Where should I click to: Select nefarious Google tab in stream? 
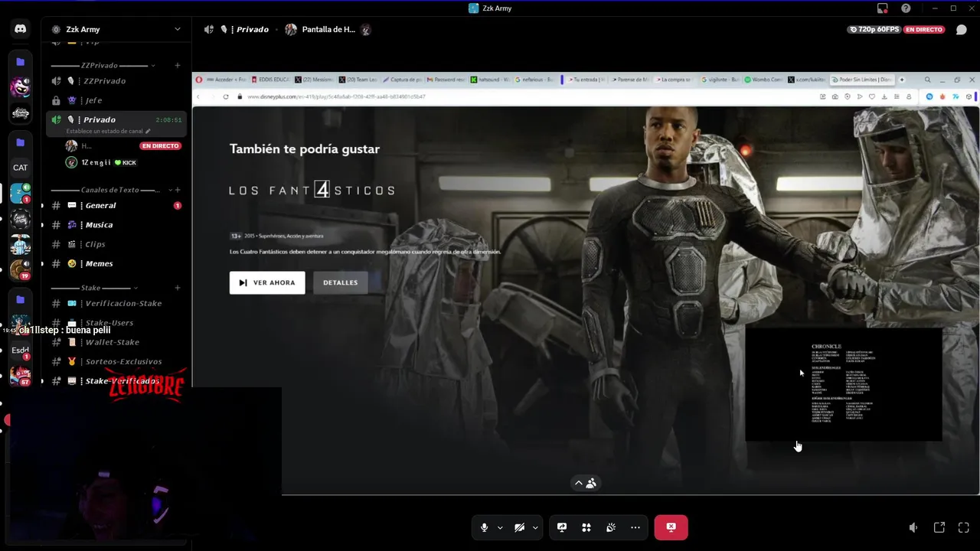click(536, 80)
